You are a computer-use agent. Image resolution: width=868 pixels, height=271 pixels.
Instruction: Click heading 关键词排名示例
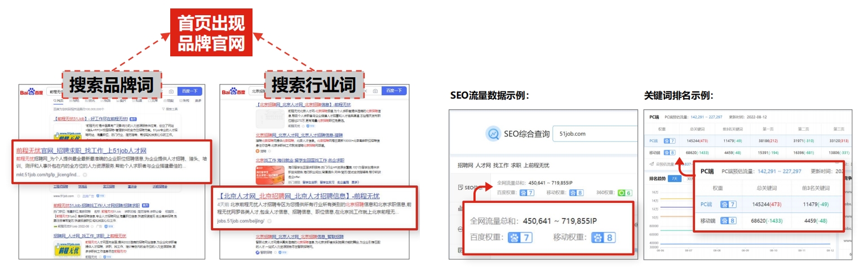(679, 95)
